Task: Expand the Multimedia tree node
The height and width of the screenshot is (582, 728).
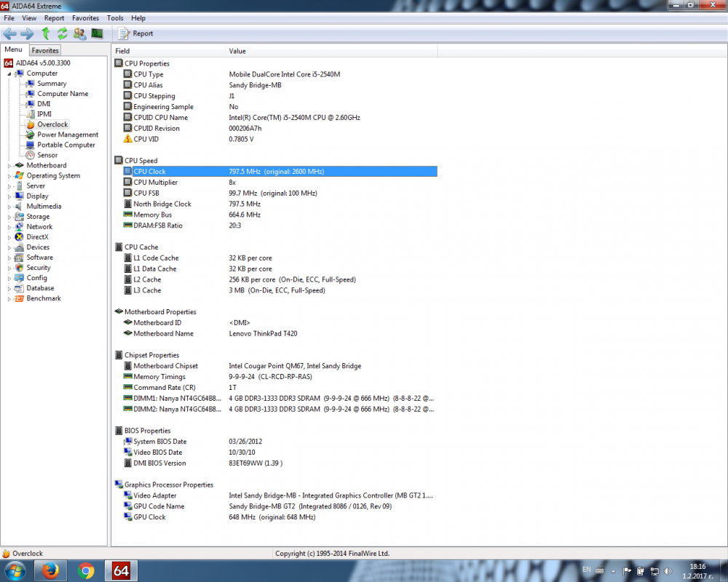Action: pos(9,207)
